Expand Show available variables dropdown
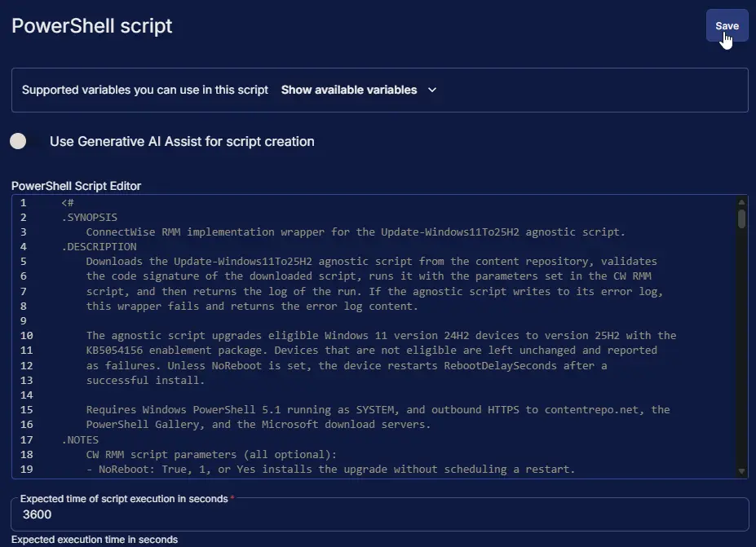756x547 pixels. coord(359,90)
